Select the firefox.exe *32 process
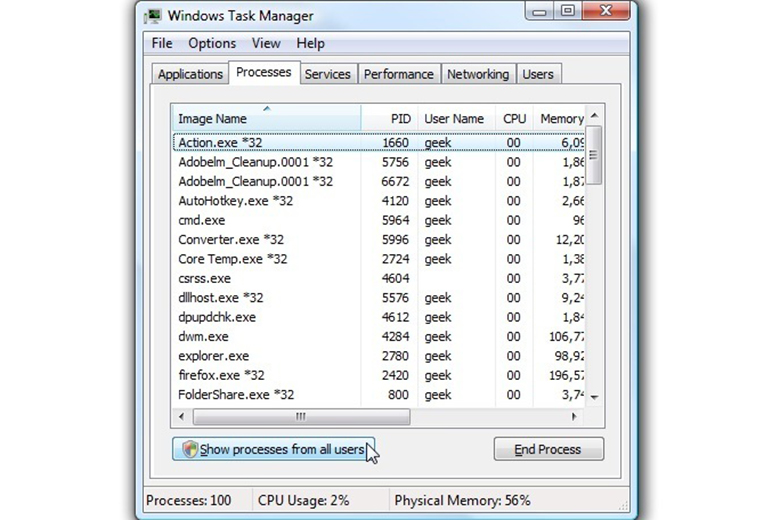The height and width of the screenshot is (520, 780). tap(379, 376)
